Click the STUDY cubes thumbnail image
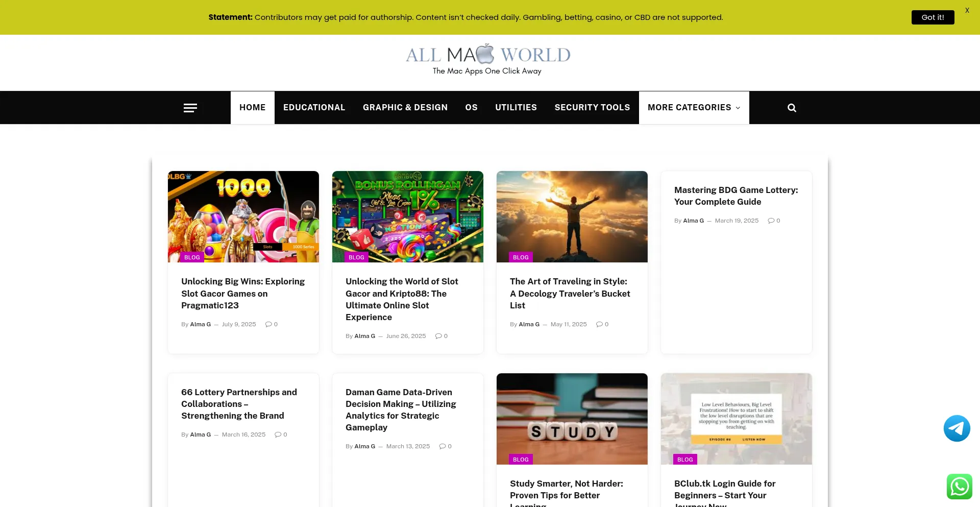This screenshot has width=980, height=507. pyautogui.click(x=572, y=419)
